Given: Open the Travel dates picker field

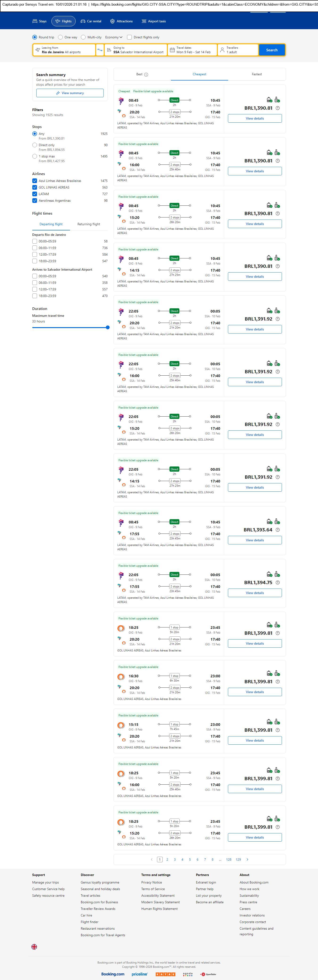Looking at the screenshot, I should pos(194,50).
